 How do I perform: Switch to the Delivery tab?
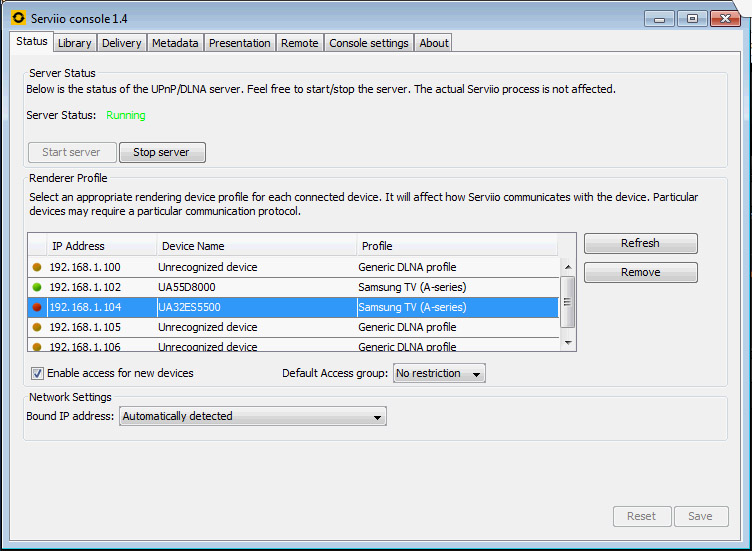(121, 43)
